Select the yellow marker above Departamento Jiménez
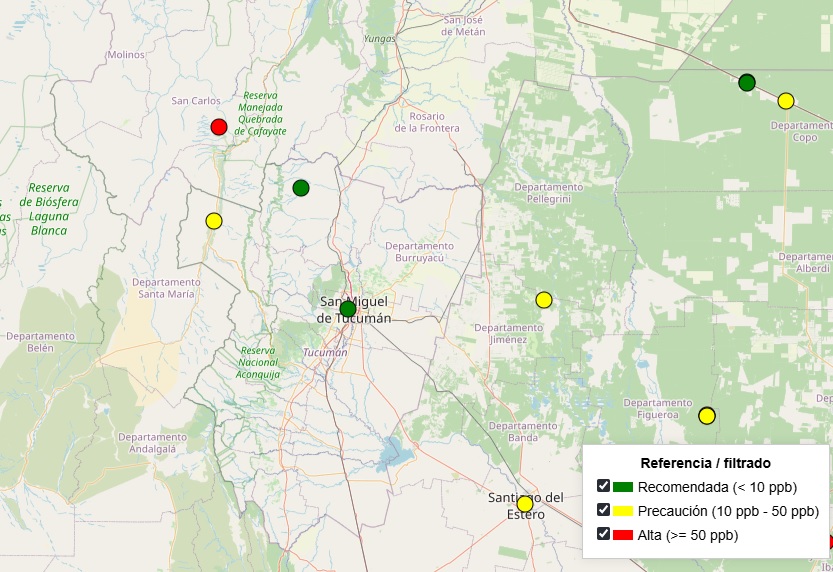The image size is (833, 572). coord(544,300)
